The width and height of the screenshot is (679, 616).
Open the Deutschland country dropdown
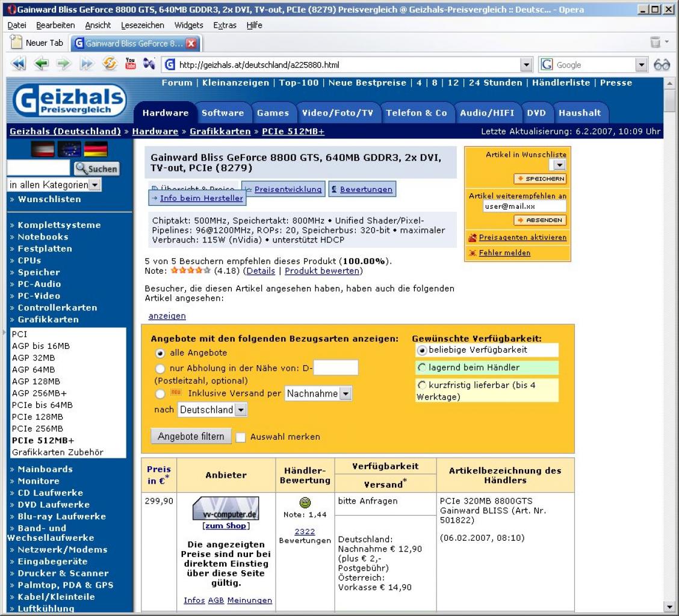pos(241,410)
